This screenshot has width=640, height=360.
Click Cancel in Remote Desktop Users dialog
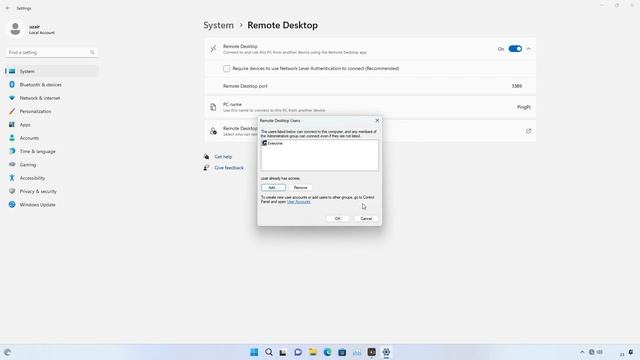click(366, 218)
